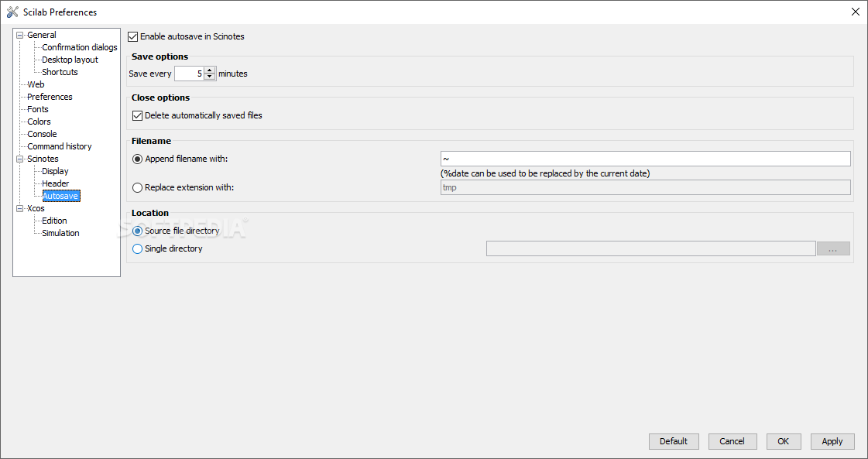Select Replace extension with radio button
Image resolution: width=868 pixels, height=459 pixels.
coord(137,187)
